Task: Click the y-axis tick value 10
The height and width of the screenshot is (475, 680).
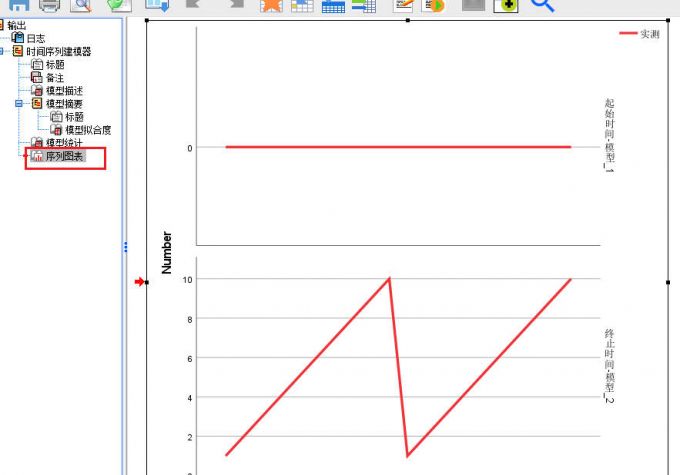Action: click(x=187, y=280)
